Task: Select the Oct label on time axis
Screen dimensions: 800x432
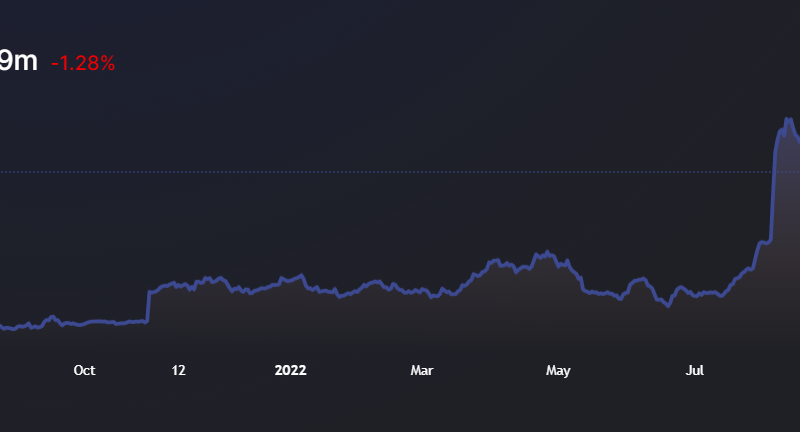Action: [x=84, y=371]
